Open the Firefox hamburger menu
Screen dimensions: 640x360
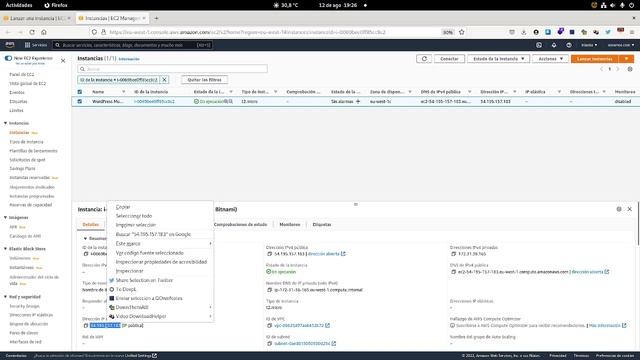point(632,32)
